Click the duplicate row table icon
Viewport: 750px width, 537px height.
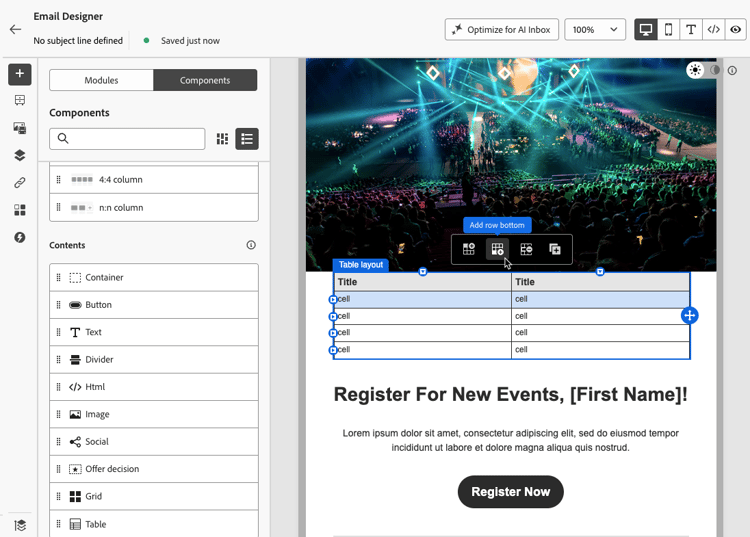(x=555, y=249)
